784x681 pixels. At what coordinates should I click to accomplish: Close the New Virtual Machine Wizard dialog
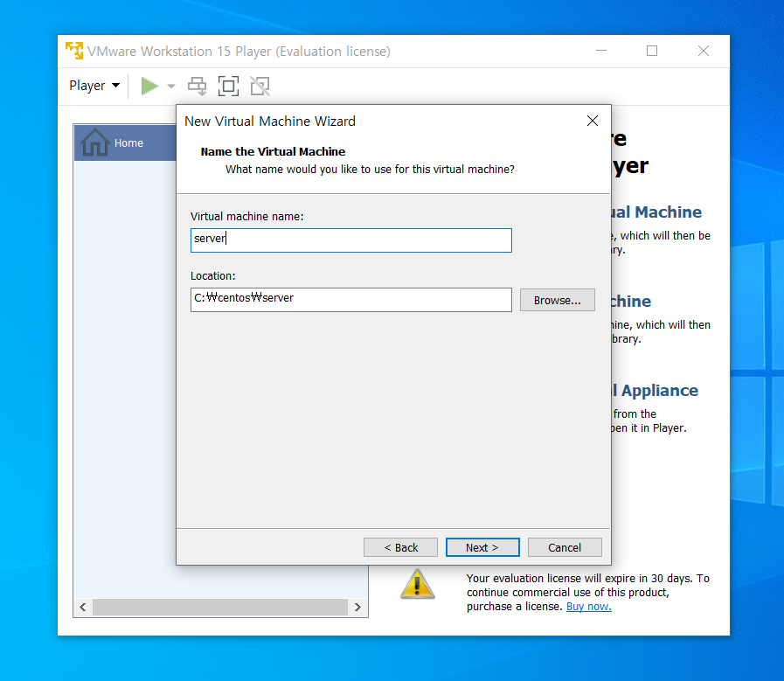(593, 121)
